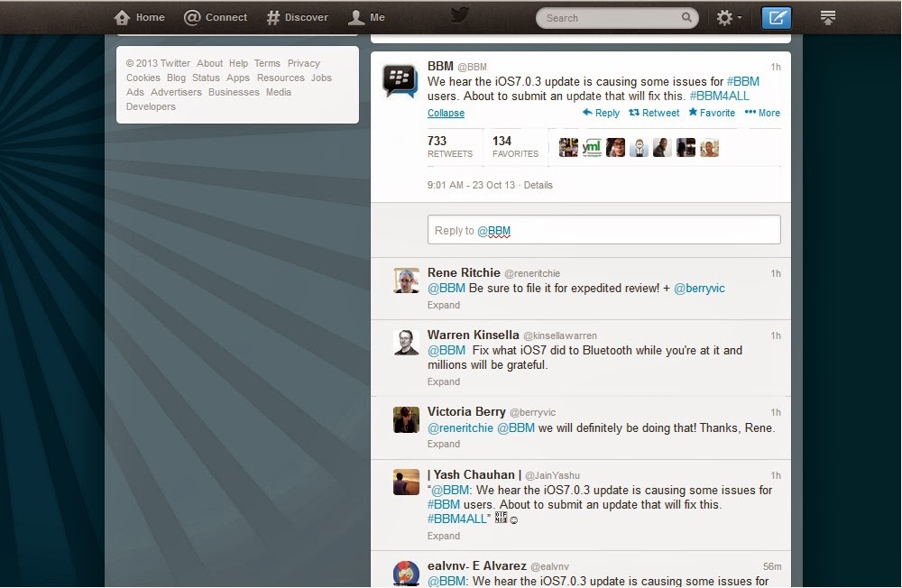Click the Reply to @BBM field
Viewport: 902px width, 588px height.
pos(604,230)
